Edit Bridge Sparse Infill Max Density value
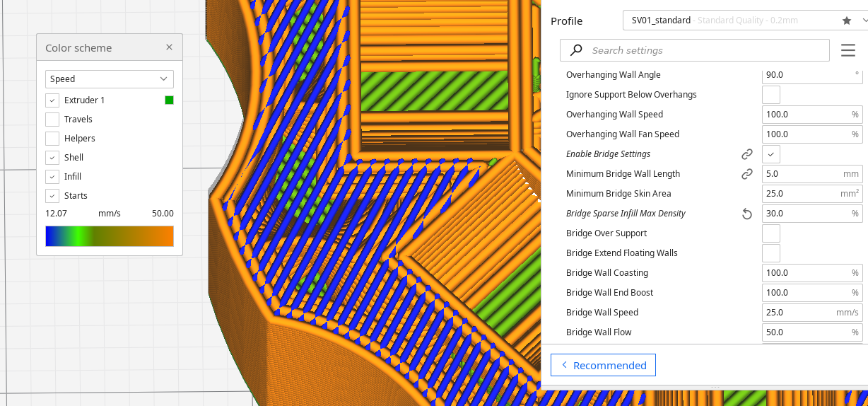 [812, 214]
